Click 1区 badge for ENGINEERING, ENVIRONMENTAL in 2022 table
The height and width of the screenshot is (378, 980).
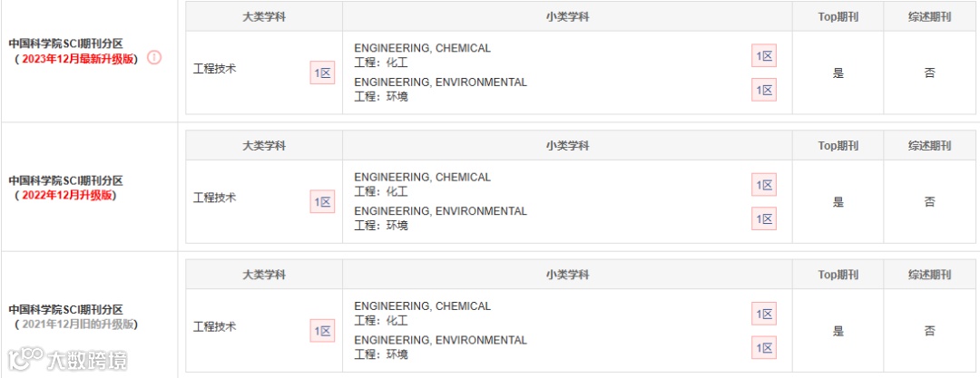pos(764,218)
